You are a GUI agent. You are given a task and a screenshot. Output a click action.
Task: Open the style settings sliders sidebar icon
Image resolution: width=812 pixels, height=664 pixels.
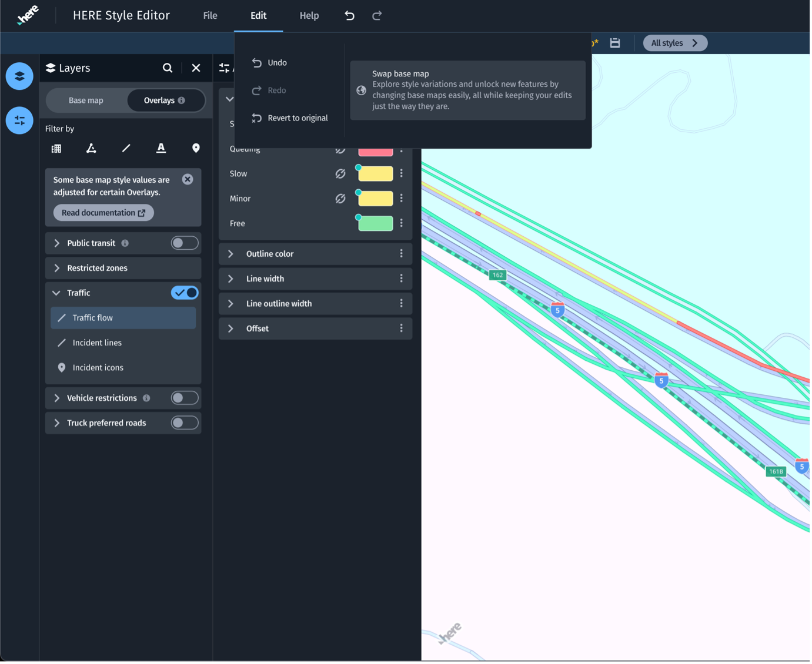(x=19, y=120)
